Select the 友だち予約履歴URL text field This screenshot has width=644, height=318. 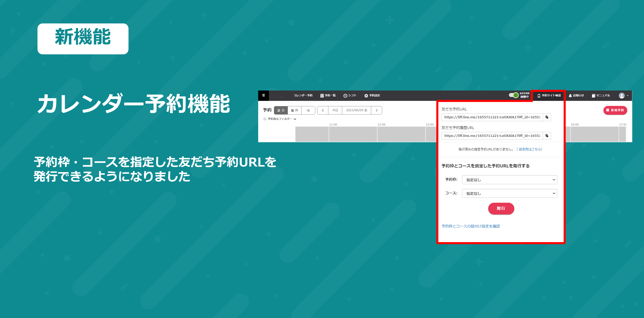pos(492,136)
